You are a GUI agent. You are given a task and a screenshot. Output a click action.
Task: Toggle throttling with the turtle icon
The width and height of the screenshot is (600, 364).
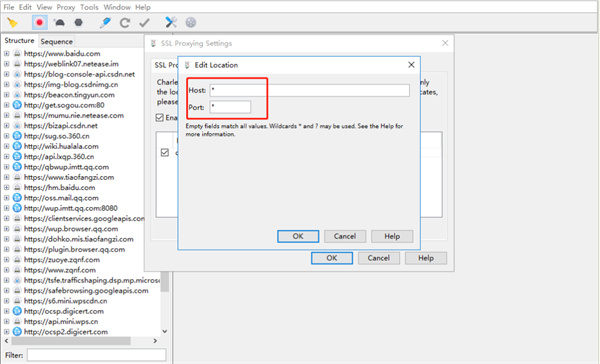[59, 23]
